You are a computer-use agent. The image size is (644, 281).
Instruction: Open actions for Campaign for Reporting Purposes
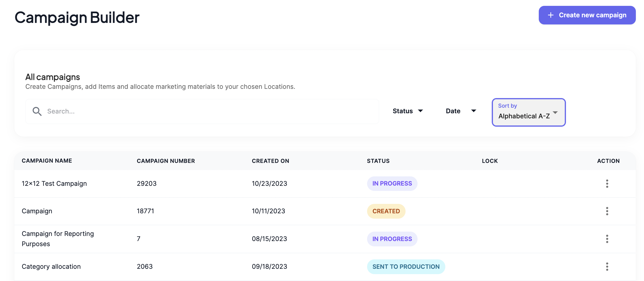tap(607, 239)
